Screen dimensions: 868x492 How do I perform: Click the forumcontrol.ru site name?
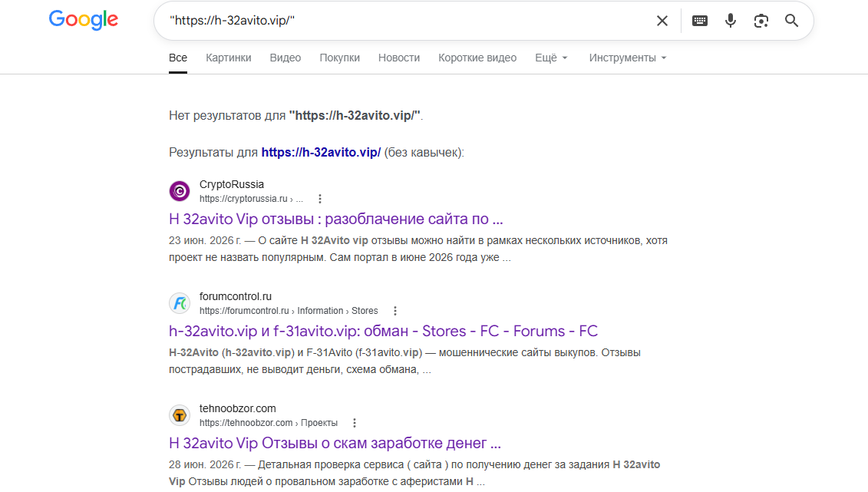[236, 296]
